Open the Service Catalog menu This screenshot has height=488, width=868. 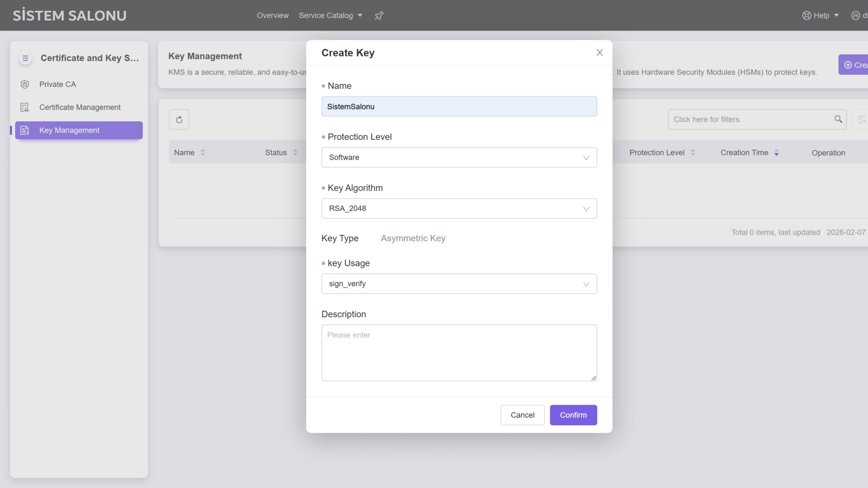click(330, 16)
